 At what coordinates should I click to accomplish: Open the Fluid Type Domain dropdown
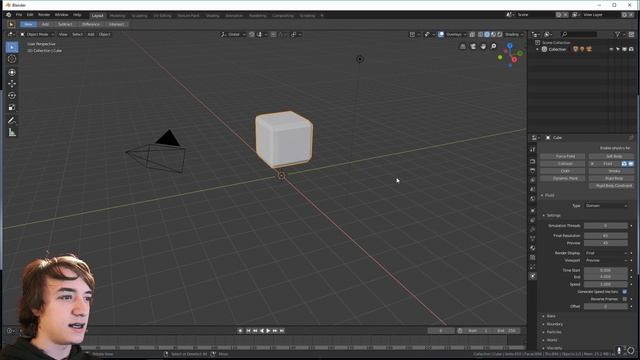click(x=606, y=206)
